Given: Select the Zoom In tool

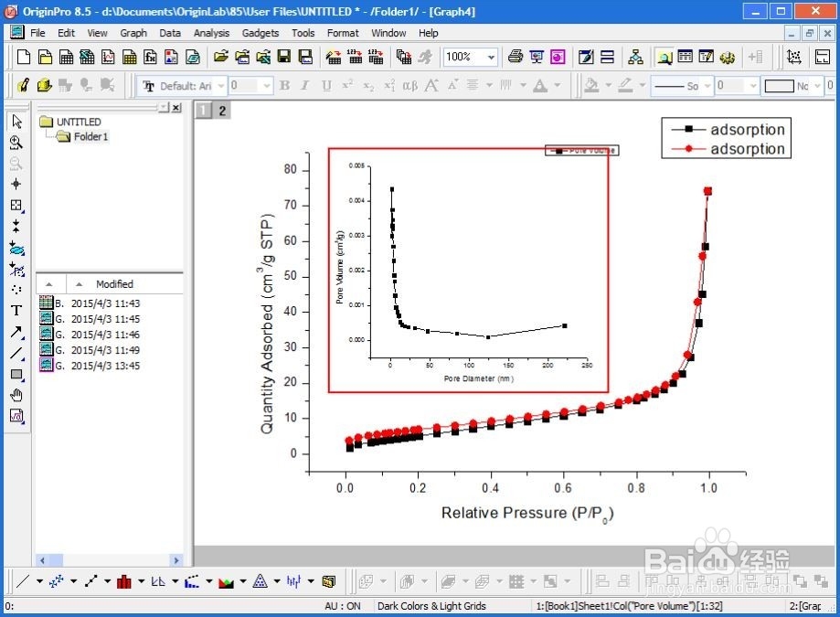Looking at the screenshot, I should [x=16, y=143].
